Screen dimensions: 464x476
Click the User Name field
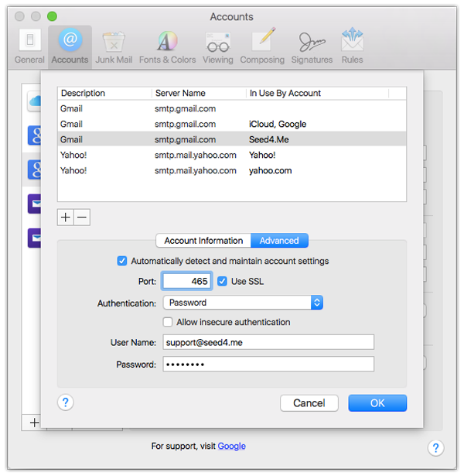[268, 342]
